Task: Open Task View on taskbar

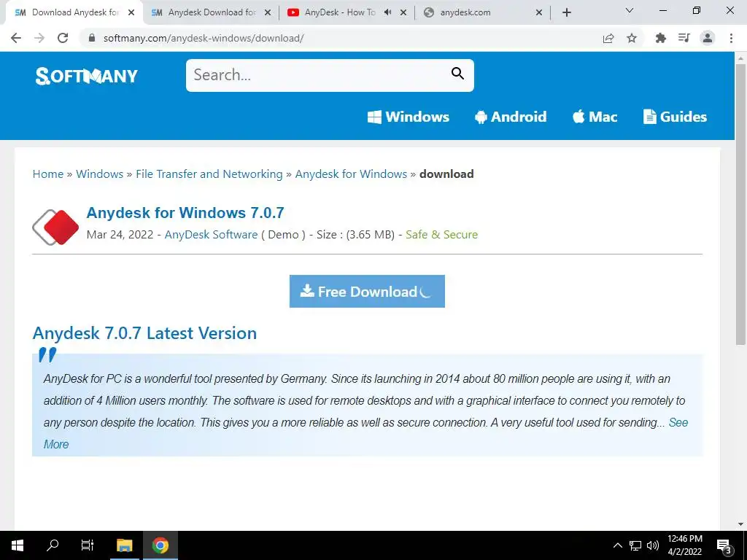Action: point(88,545)
